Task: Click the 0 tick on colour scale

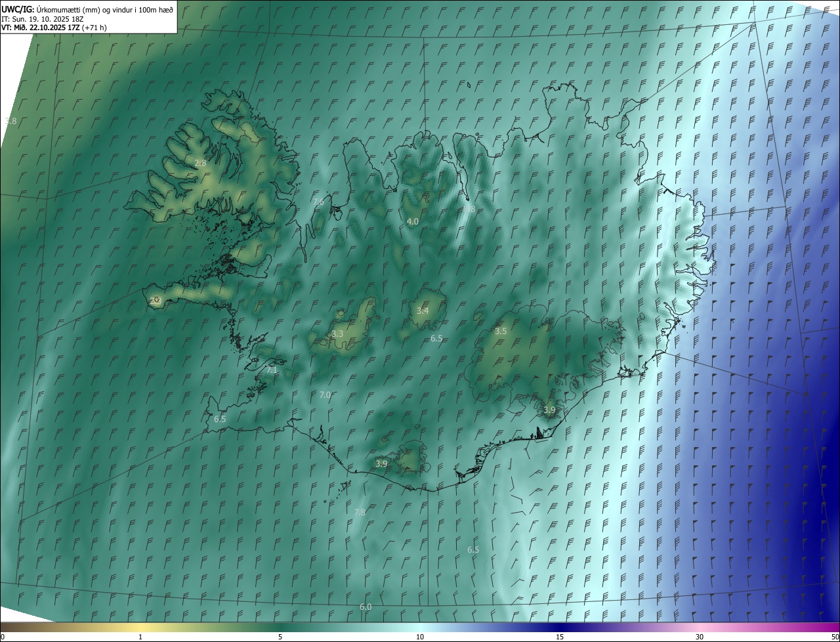Action: [2, 637]
